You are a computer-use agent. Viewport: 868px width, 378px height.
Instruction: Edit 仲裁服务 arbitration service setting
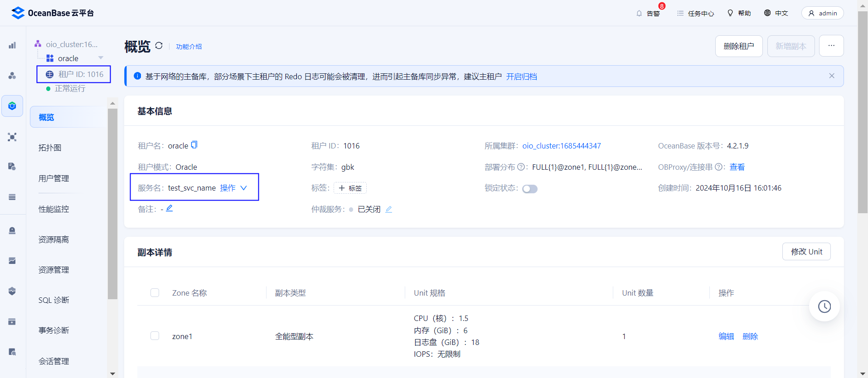pyautogui.click(x=388, y=209)
